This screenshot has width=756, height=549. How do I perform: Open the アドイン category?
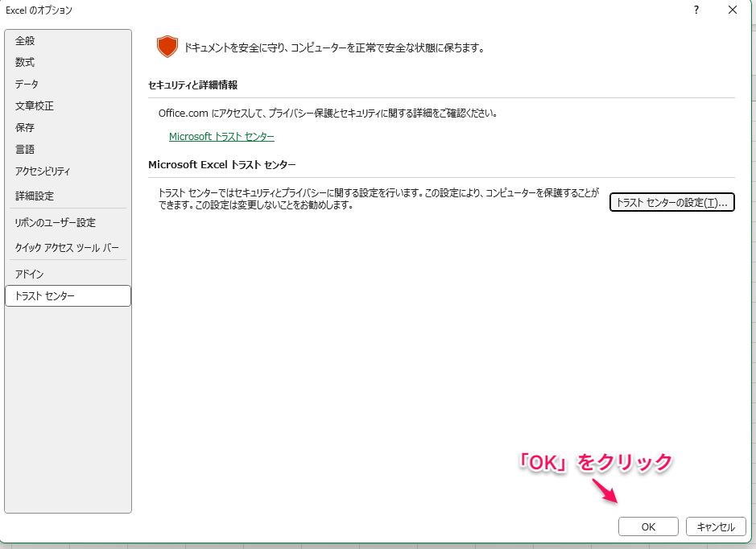[30, 274]
